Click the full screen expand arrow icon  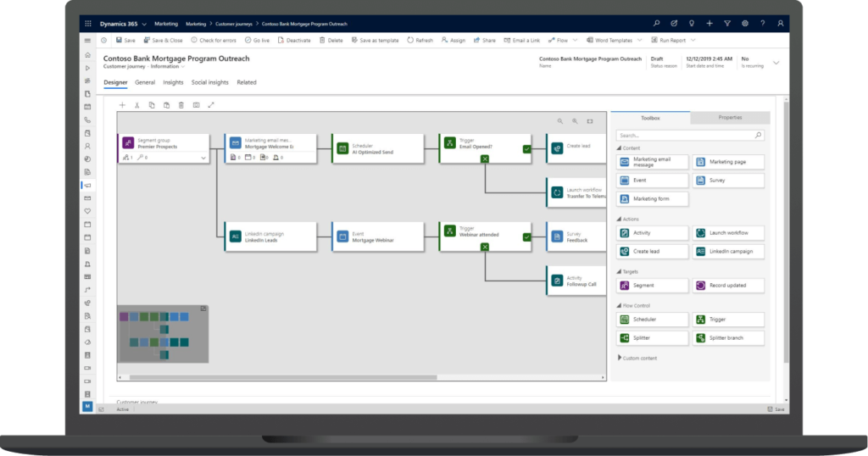tap(211, 105)
